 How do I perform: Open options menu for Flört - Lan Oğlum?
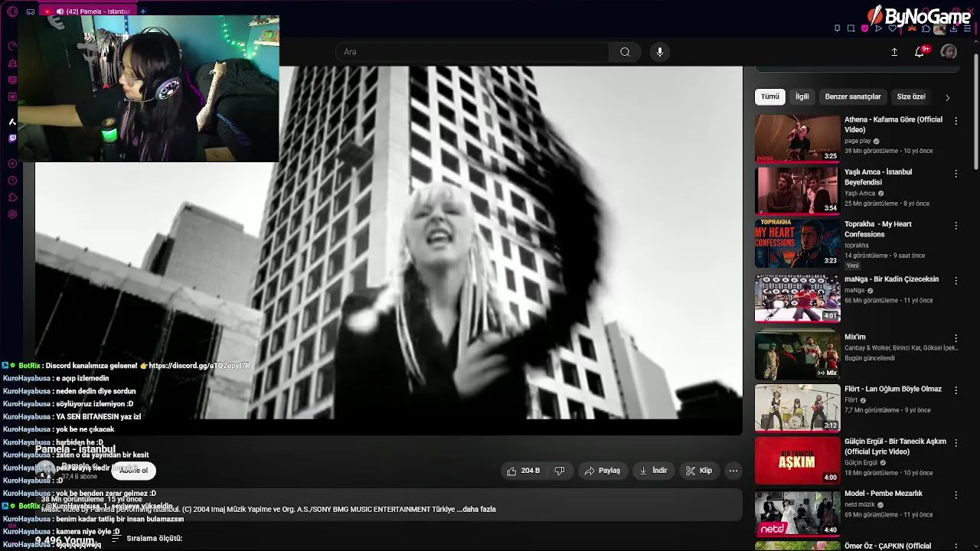tap(955, 390)
